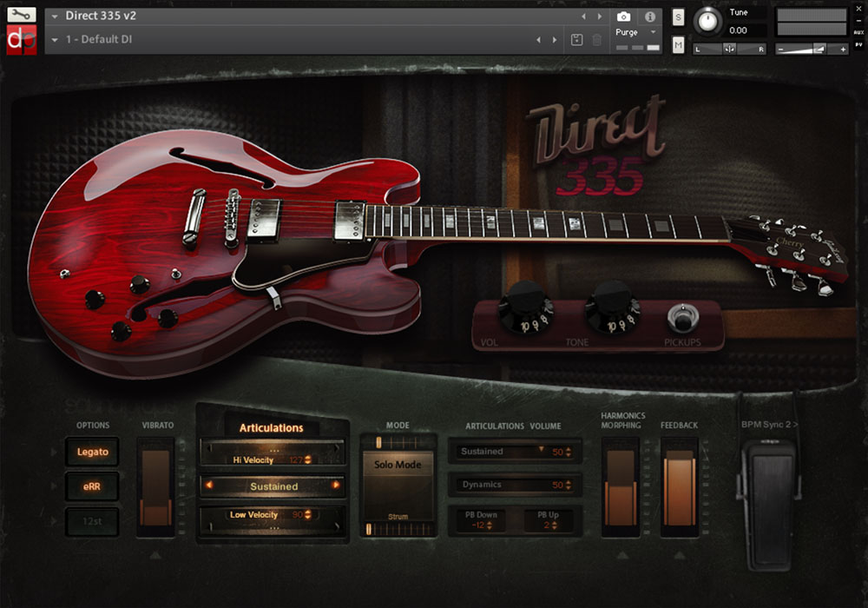The height and width of the screenshot is (608, 868).
Task: Expand the triangle below the Vibrato slider
Action: point(155,555)
